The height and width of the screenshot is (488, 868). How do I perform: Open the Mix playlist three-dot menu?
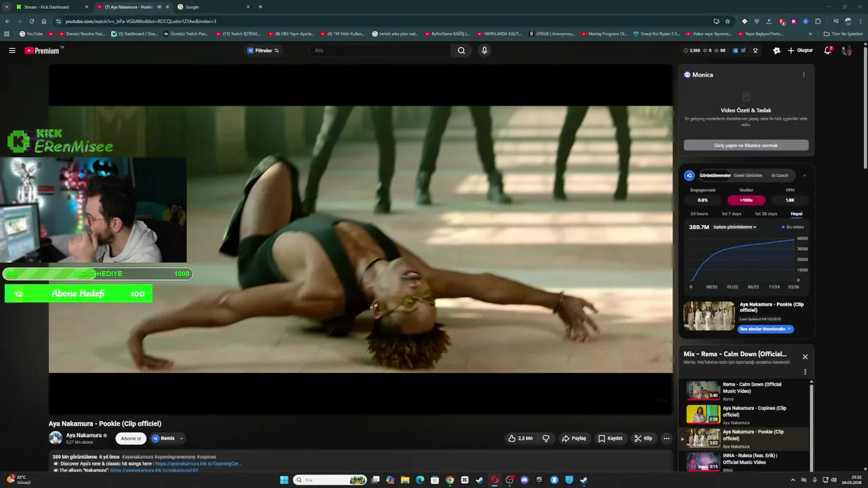805,371
